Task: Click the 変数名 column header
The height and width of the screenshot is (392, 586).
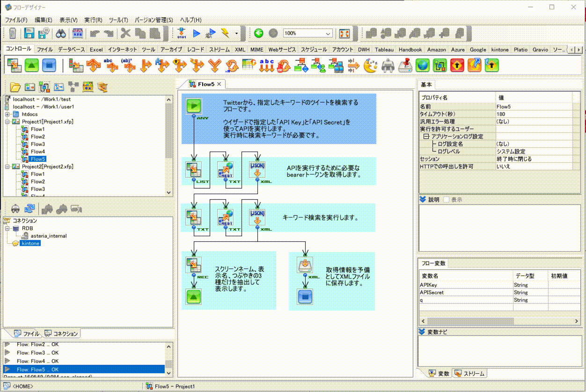Action: point(466,276)
